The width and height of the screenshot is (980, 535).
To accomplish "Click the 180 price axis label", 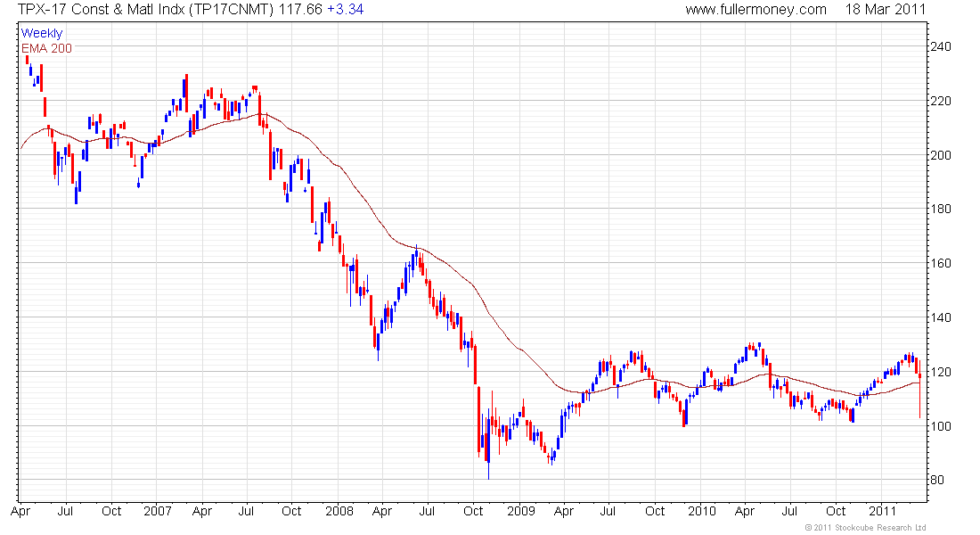I will (941, 209).
